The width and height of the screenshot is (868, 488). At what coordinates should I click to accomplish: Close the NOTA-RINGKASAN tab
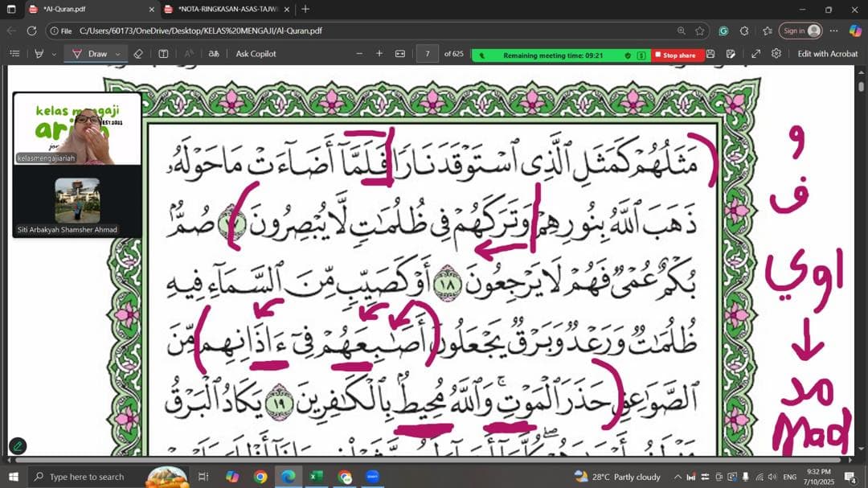[x=287, y=10]
